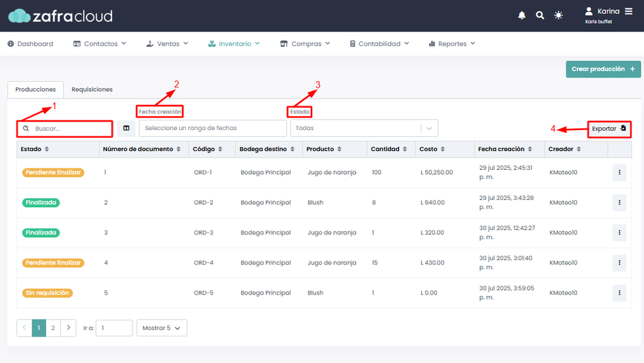Click the Buscar search field
The width and height of the screenshot is (644, 363).
coord(70,129)
